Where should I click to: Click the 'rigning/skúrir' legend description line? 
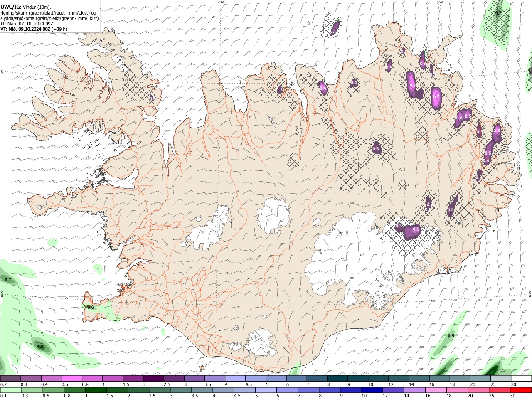(x=48, y=12)
